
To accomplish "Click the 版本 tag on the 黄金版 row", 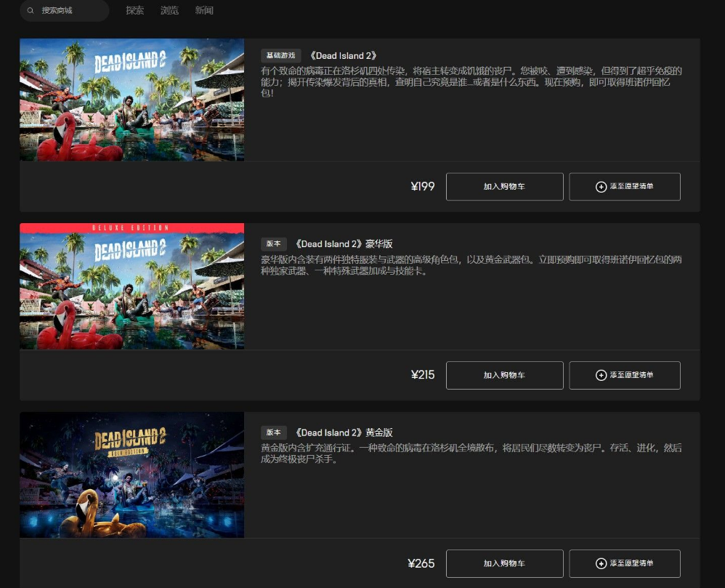I will pyautogui.click(x=274, y=432).
